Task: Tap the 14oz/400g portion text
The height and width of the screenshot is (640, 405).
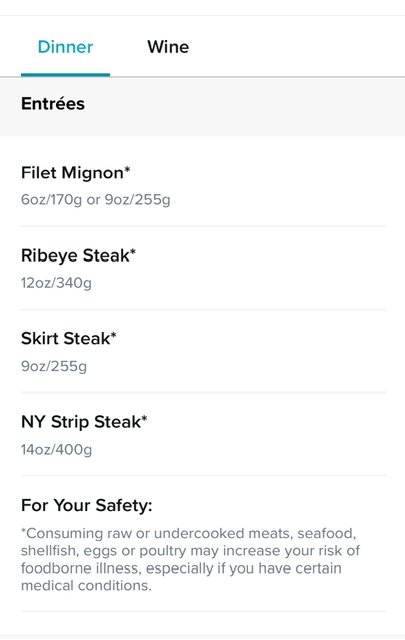Action: (56, 449)
